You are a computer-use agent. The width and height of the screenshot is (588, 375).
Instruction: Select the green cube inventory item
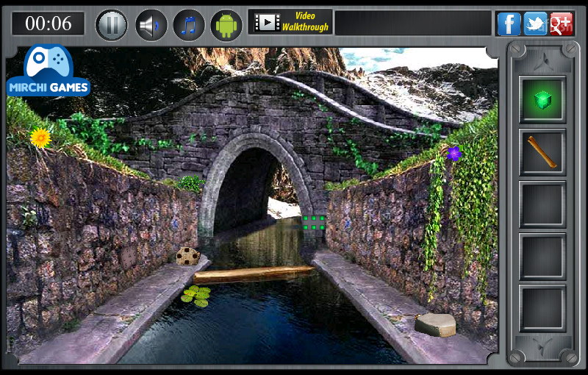pos(542,100)
